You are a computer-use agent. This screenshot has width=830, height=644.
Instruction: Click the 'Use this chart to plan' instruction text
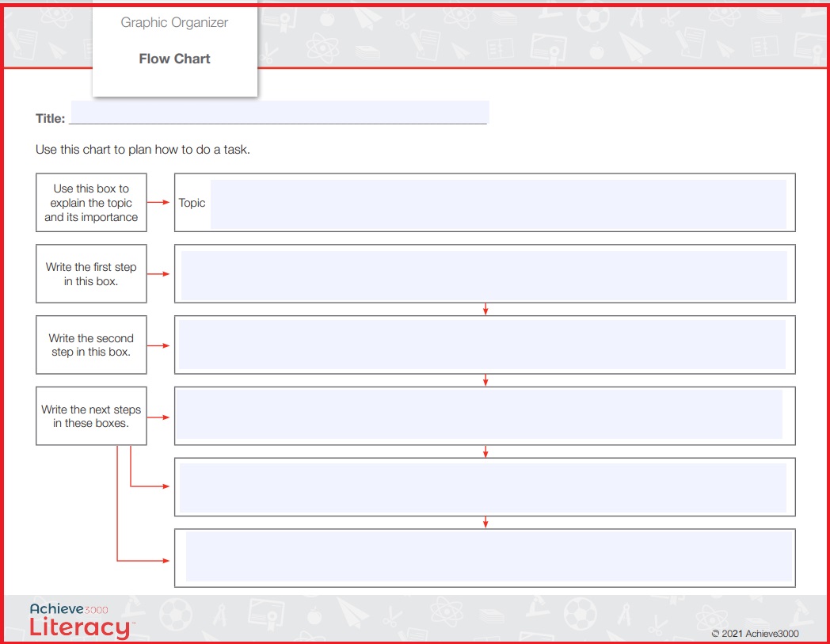143,150
